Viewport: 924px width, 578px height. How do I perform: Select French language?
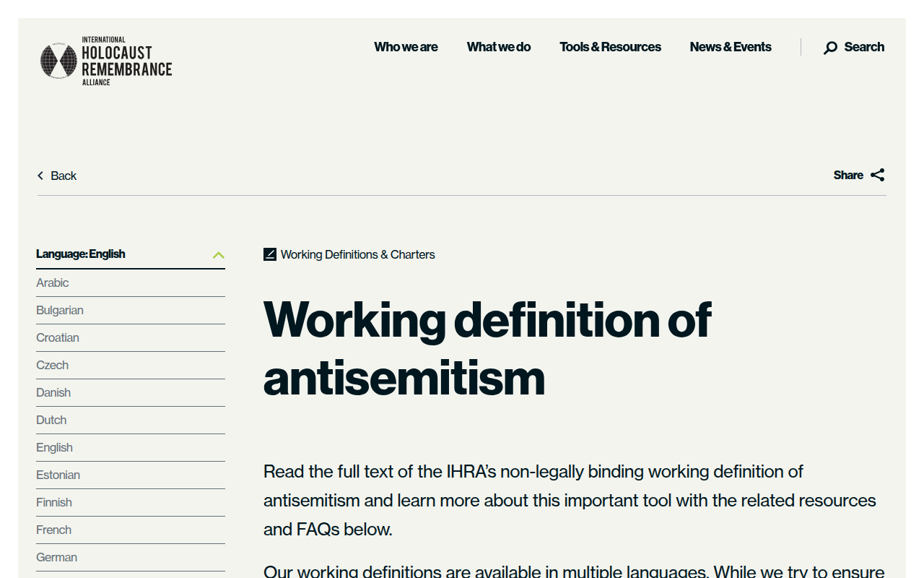coord(131,530)
